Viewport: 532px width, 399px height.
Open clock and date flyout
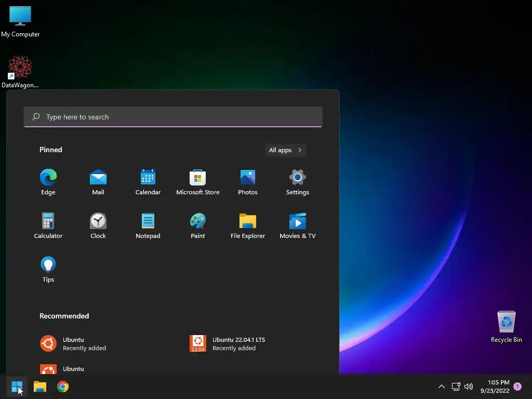coord(495,387)
